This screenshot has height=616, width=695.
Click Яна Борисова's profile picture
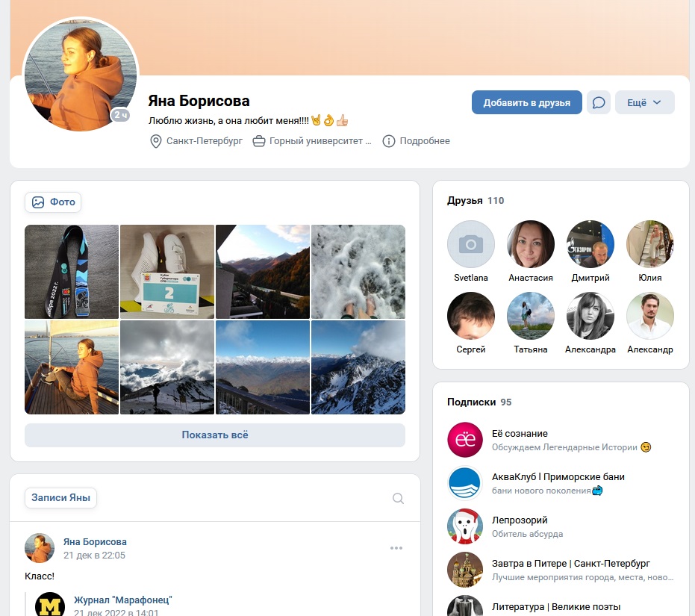(81, 75)
